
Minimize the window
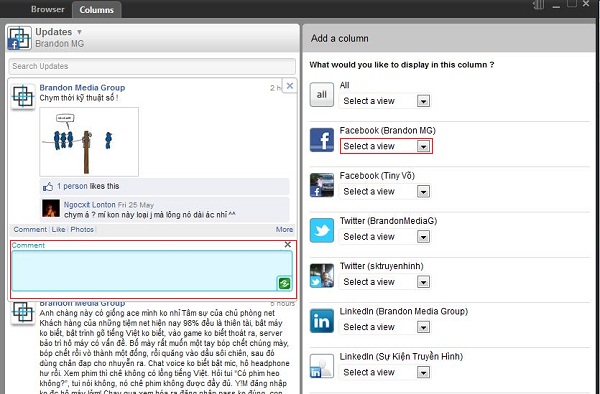pos(556,7)
